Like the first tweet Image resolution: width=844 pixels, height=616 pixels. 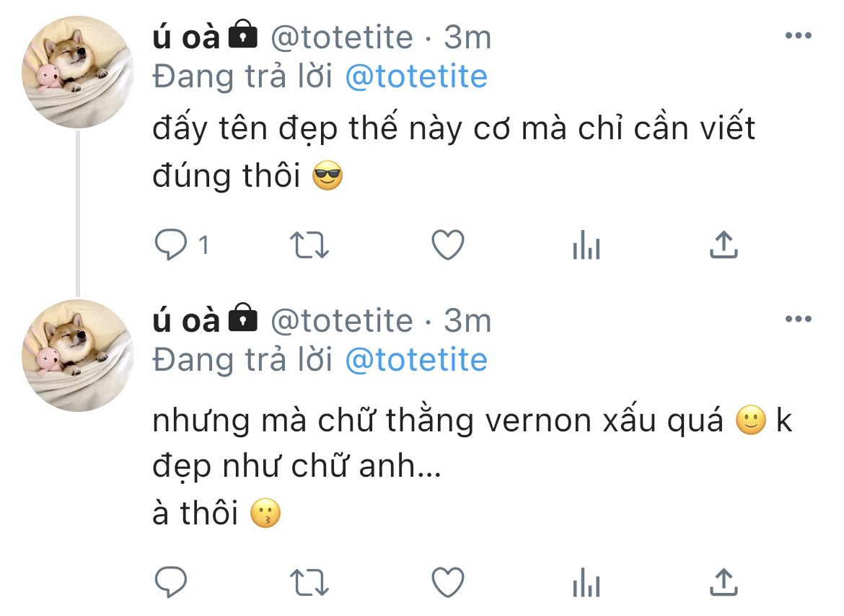click(x=448, y=245)
